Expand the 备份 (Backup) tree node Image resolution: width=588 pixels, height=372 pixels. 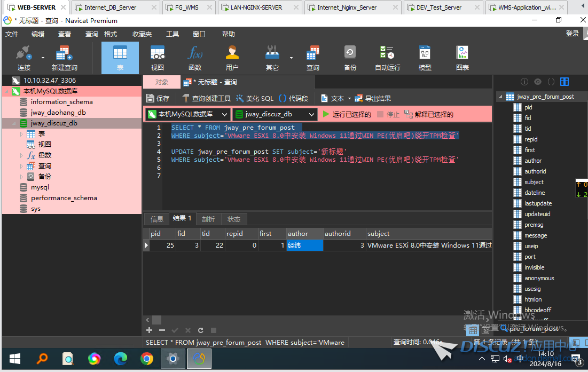21,177
